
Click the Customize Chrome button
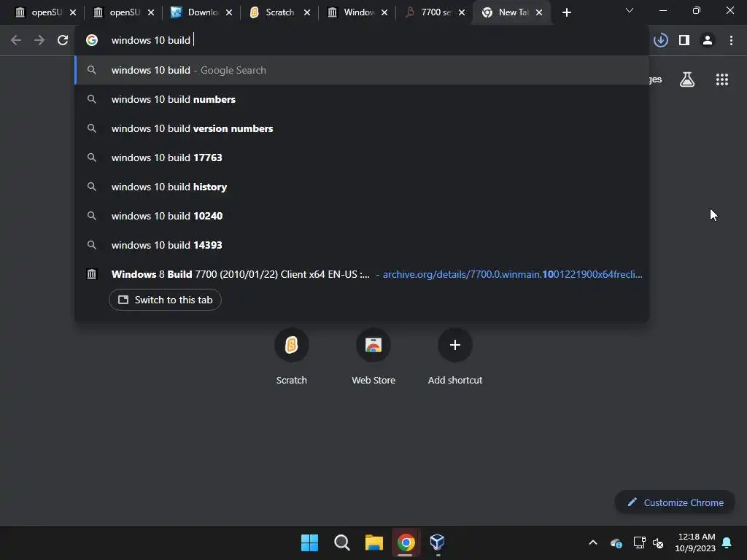[675, 502]
